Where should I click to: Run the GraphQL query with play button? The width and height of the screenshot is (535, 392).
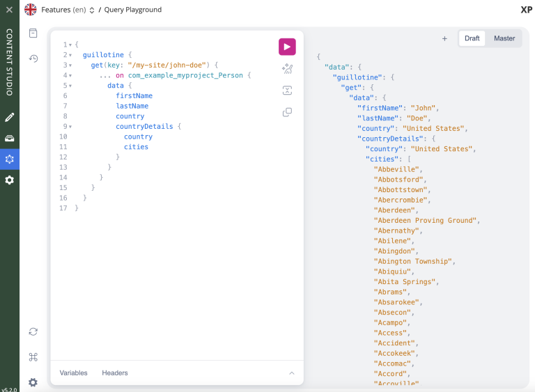[287, 47]
